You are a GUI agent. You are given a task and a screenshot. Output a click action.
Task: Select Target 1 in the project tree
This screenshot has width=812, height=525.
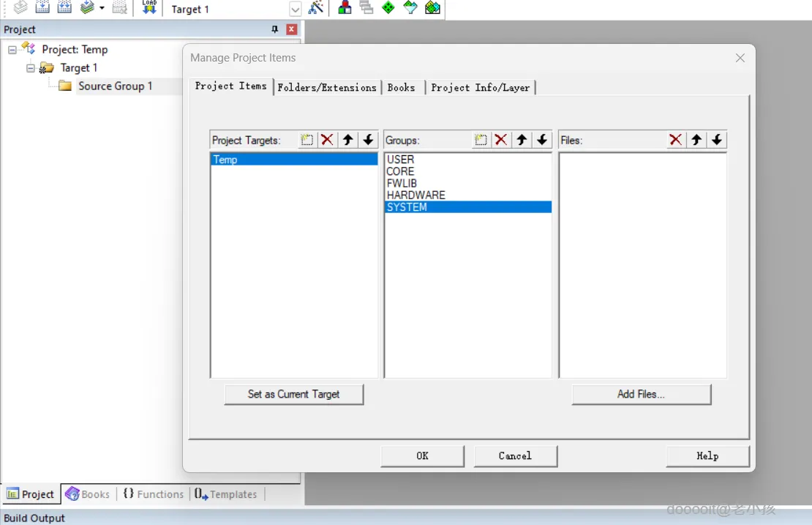[79, 68]
